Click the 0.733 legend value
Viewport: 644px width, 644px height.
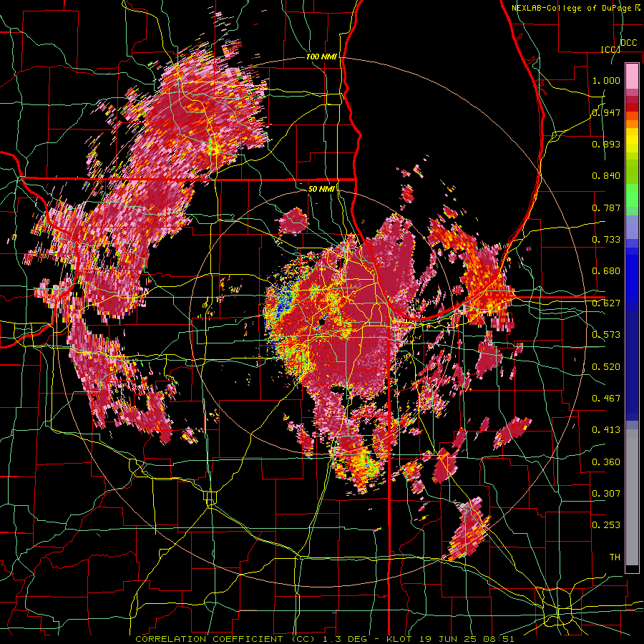606,240
